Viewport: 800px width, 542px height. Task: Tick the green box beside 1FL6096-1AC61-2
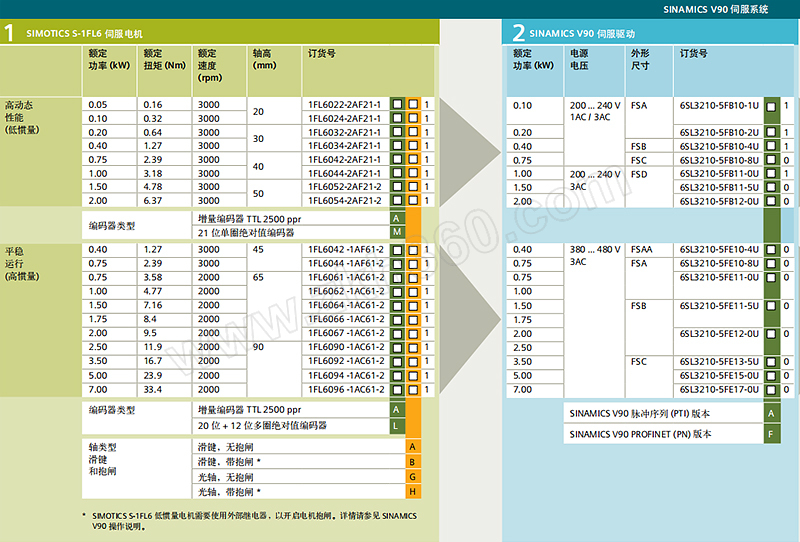397,389
